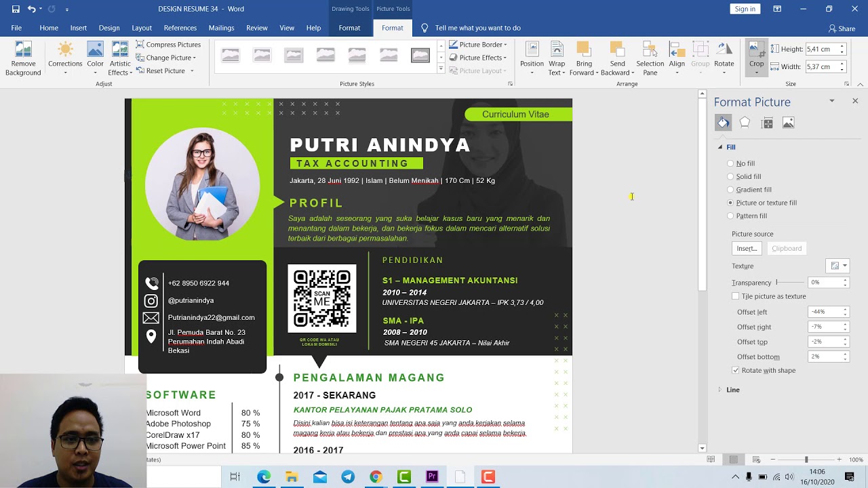Viewport: 868px width, 488px height.
Task: Uncheck Rotate with shape
Action: [736, 370]
